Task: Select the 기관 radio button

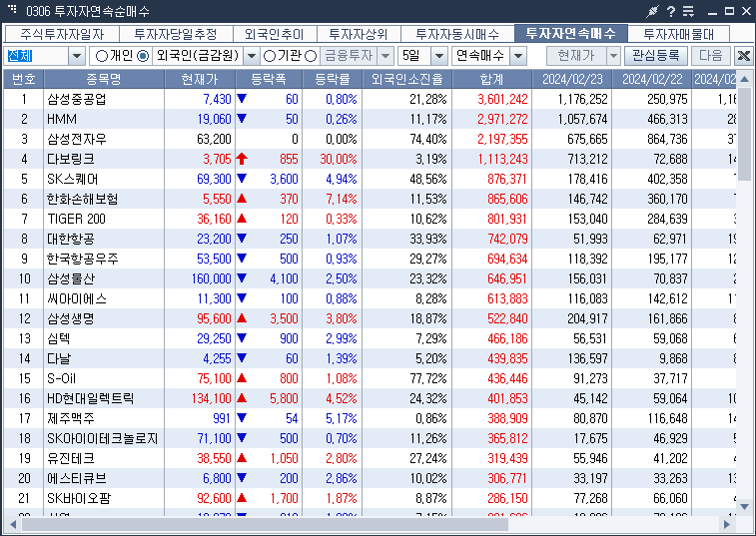Action: 270,56
